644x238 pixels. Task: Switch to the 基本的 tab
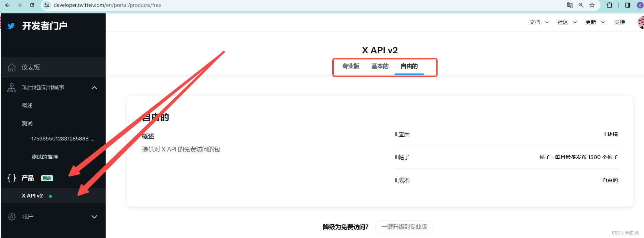pos(380,66)
